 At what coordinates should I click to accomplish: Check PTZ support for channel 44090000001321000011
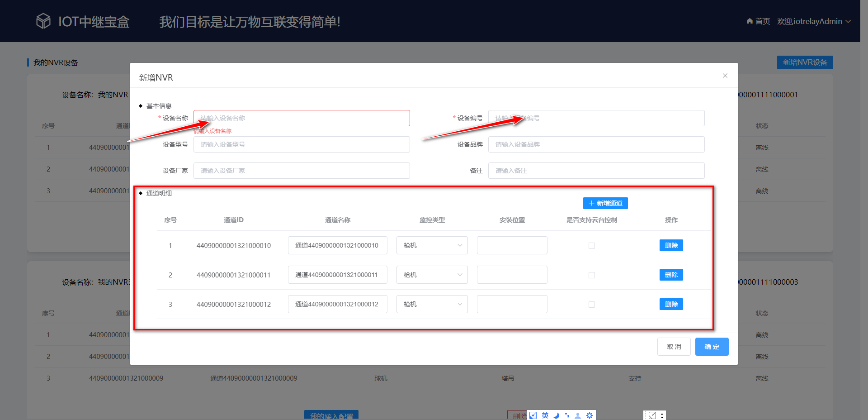tap(592, 275)
